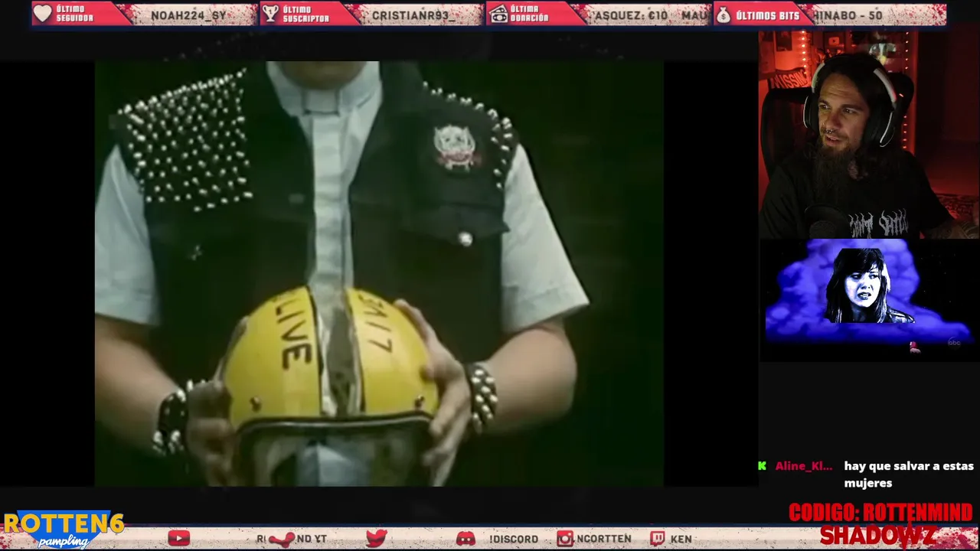Click the Steam icon in bottom bar

(282, 540)
